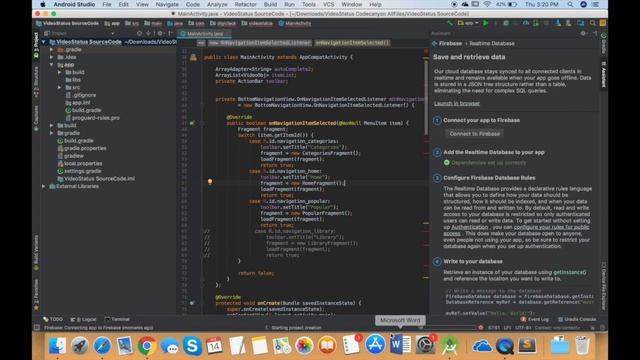
Task: Open the Navigate menu
Action: [167, 4]
